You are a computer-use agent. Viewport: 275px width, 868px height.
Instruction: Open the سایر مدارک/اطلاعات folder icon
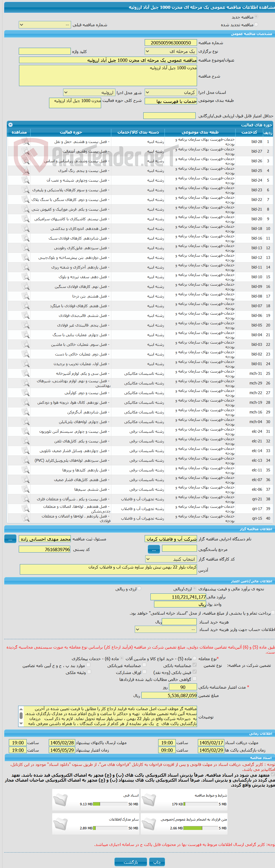[x=61, y=824]
